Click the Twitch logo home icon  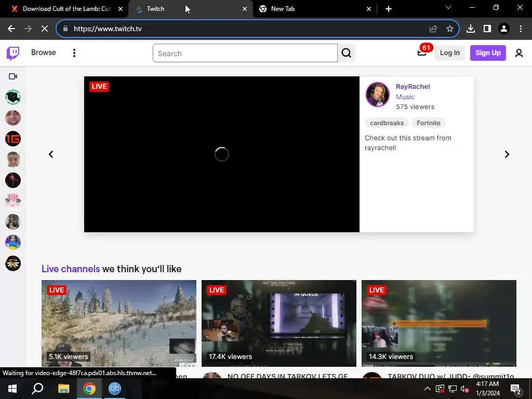[13, 53]
